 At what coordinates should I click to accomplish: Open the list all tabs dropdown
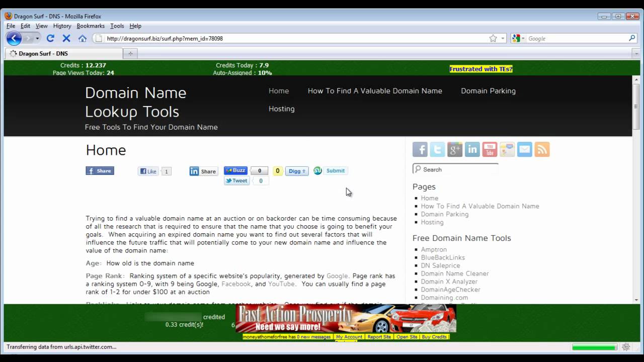[635, 53]
